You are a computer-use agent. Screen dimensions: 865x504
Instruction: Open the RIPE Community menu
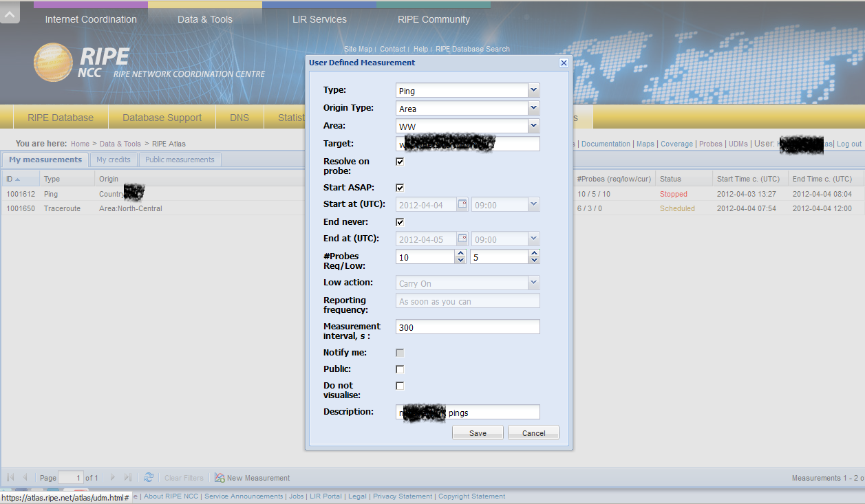tap(434, 19)
